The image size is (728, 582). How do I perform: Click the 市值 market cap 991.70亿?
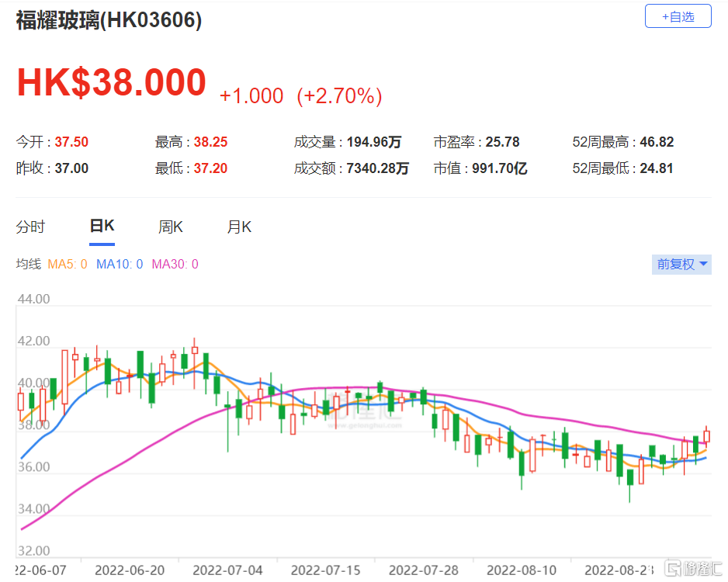pos(500,168)
